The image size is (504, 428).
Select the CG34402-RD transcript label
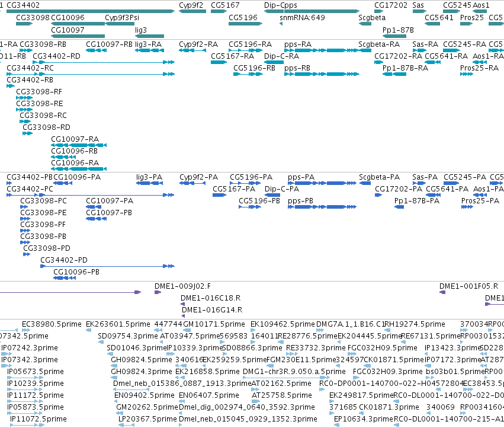[x=56, y=56]
